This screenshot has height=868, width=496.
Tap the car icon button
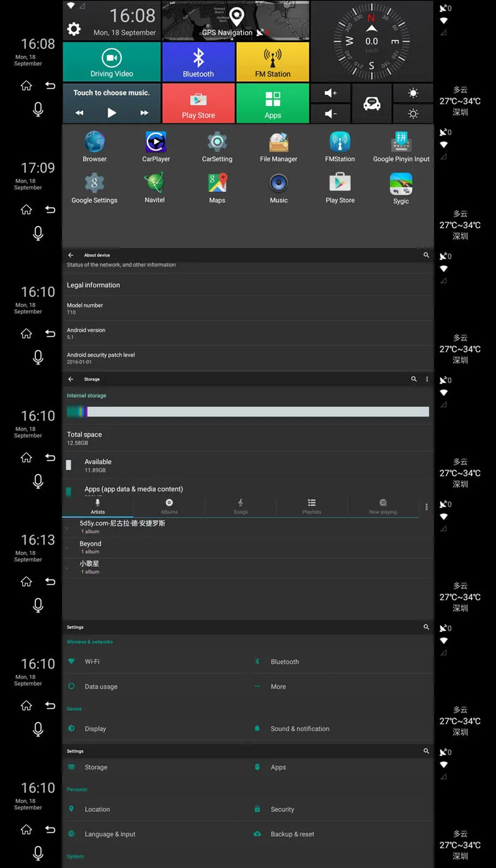coord(372,103)
